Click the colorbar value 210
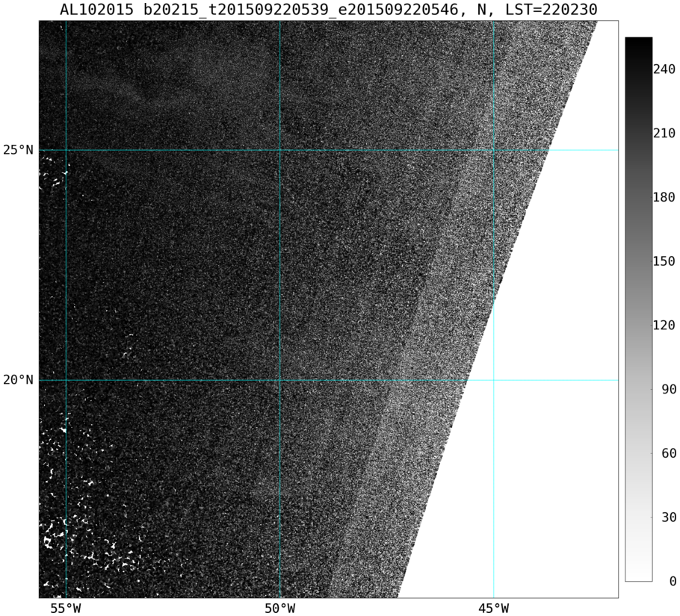This screenshot has height=616, width=680. click(664, 133)
